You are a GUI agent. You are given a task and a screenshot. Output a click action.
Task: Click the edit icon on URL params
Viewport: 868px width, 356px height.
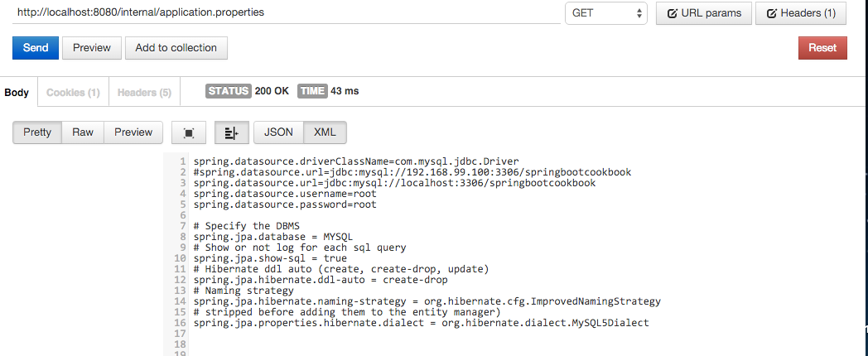[673, 13]
